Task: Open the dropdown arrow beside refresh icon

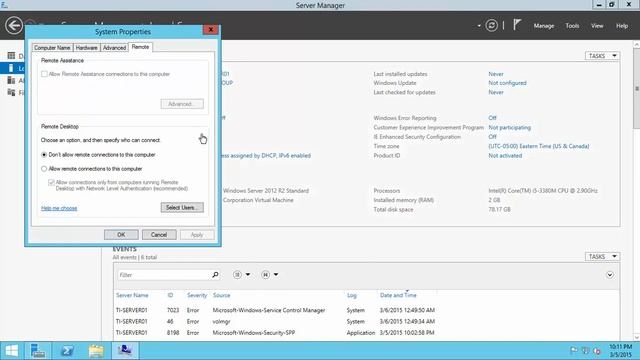Action: (479, 26)
